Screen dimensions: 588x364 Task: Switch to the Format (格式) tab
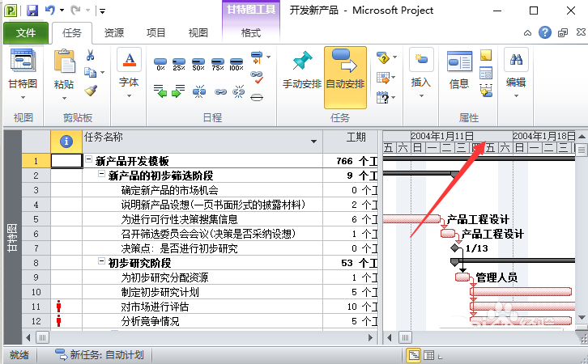pyautogui.click(x=251, y=33)
